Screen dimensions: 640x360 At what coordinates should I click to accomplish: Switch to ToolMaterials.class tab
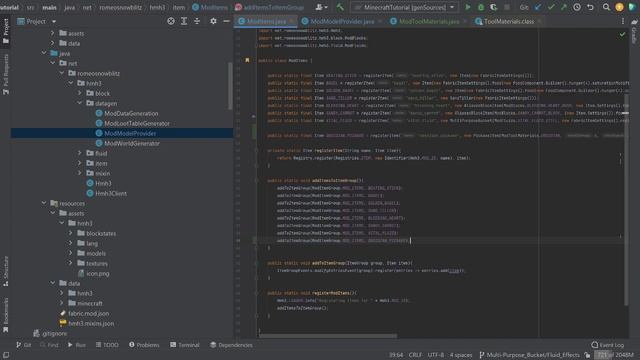click(508, 21)
